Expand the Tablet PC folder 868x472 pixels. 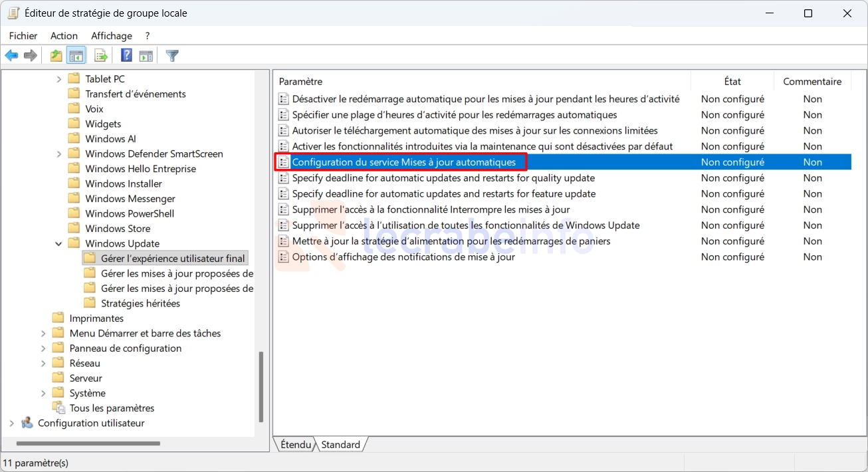[59, 79]
